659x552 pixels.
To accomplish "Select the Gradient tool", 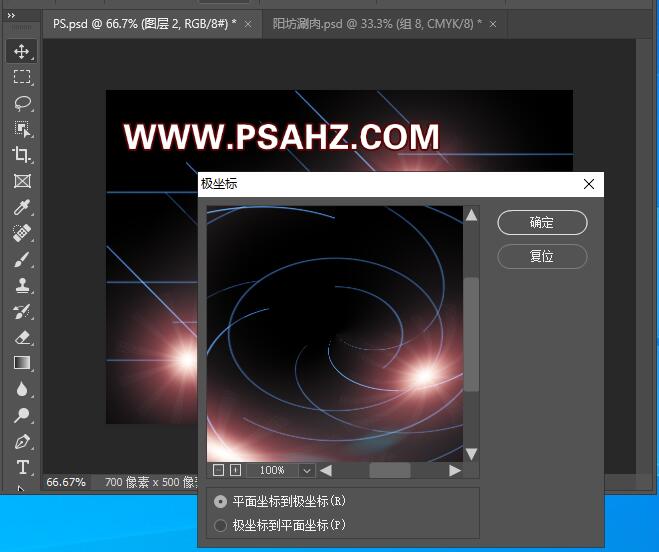I will (x=21, y=363).
